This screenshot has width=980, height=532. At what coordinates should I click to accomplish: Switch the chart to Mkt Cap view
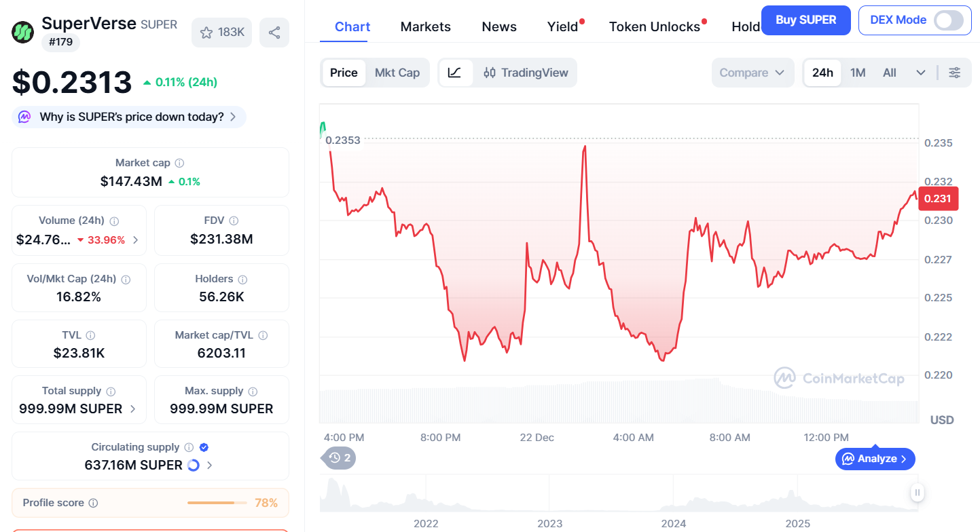(x=397, y=72)
